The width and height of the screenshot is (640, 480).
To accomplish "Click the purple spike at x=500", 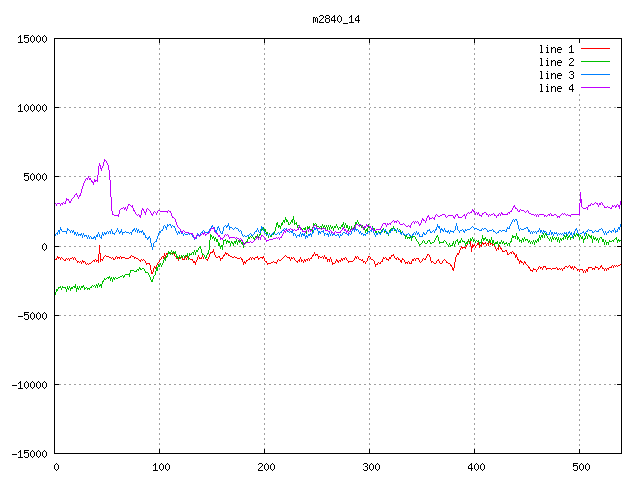I will 580,193.
